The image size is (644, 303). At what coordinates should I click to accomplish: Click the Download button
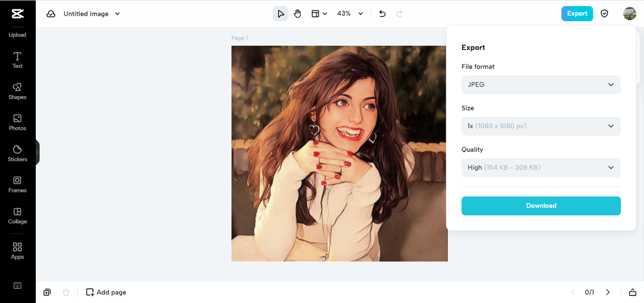pyautogui.click(x=541, y=206)
